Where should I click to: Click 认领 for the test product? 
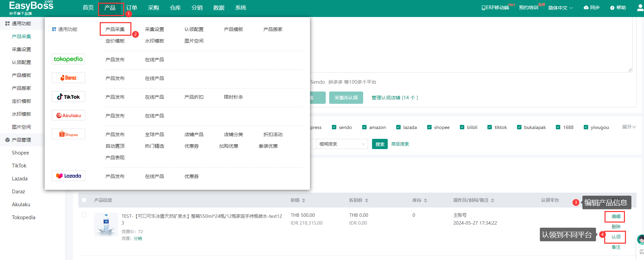pos(616,237)
